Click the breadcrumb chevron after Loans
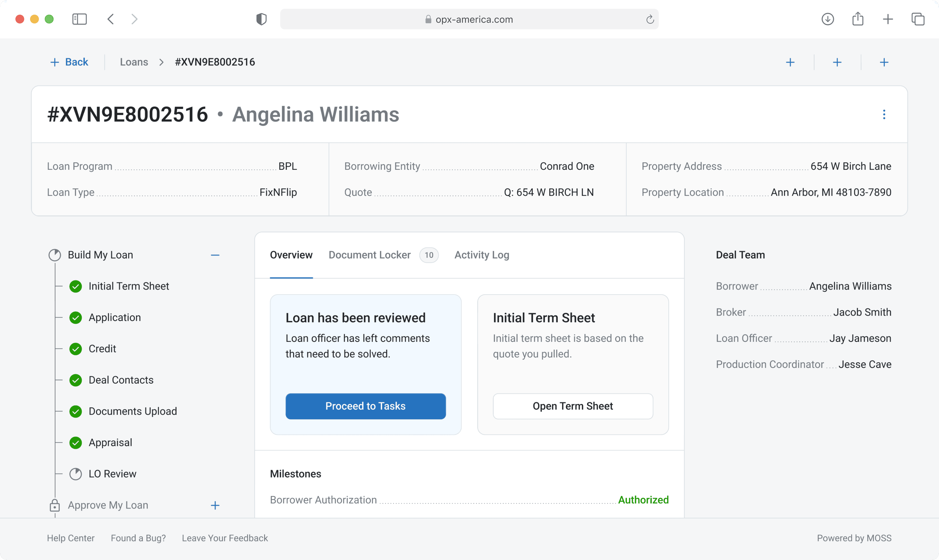This screenshot has width=939, height=560. point(161,62)
